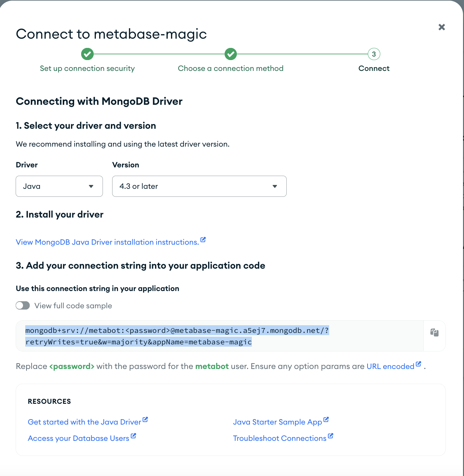Follow the Get started with the Java Driver link

(84, 422)
